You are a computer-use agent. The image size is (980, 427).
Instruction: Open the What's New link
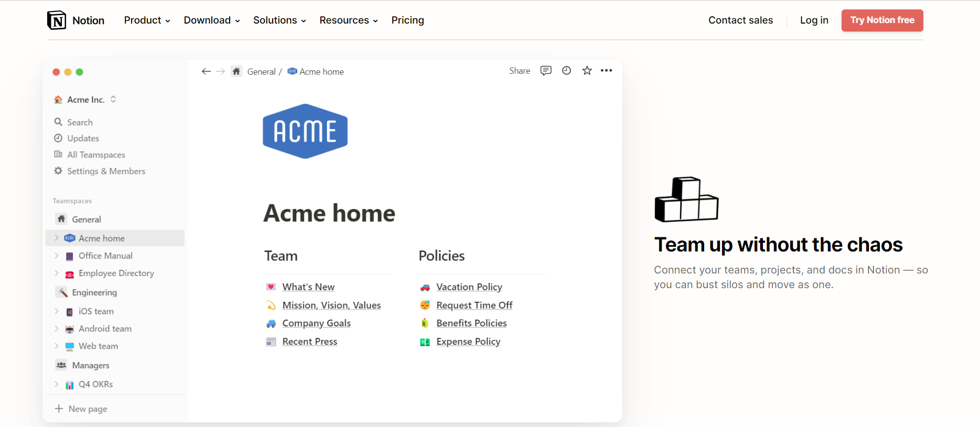[x=308, y=287]
